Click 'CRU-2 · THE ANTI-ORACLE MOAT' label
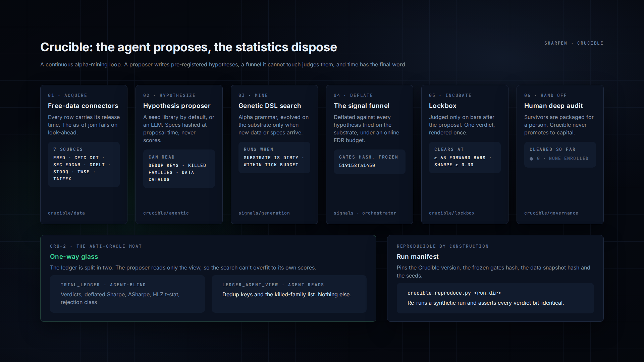 tap(96, 246)
